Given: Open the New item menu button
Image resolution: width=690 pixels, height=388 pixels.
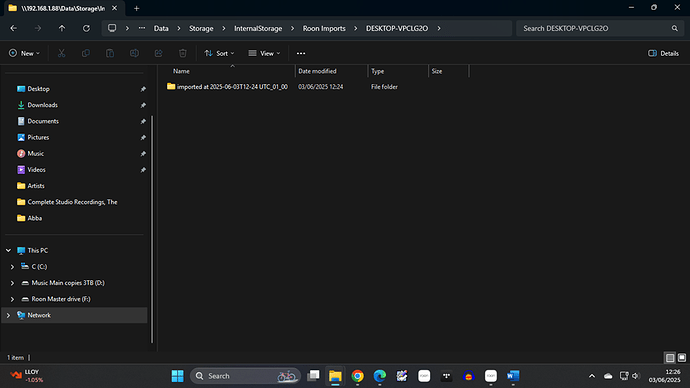Looking at the screenshot, I should [24, 53].
